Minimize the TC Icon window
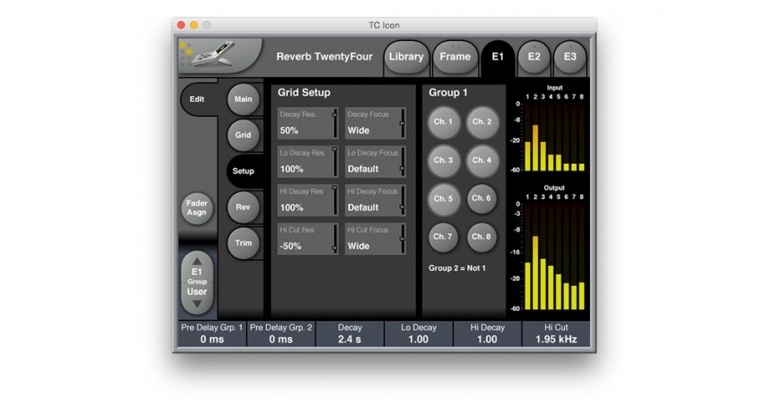770x418 pixels. pyautogui.click(x=194, y=25)
